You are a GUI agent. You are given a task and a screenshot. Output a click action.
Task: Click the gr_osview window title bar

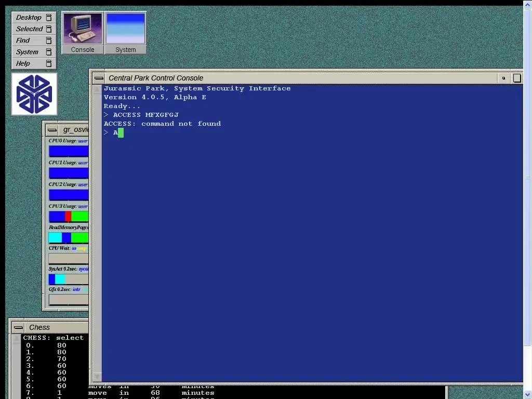point(74,129)
